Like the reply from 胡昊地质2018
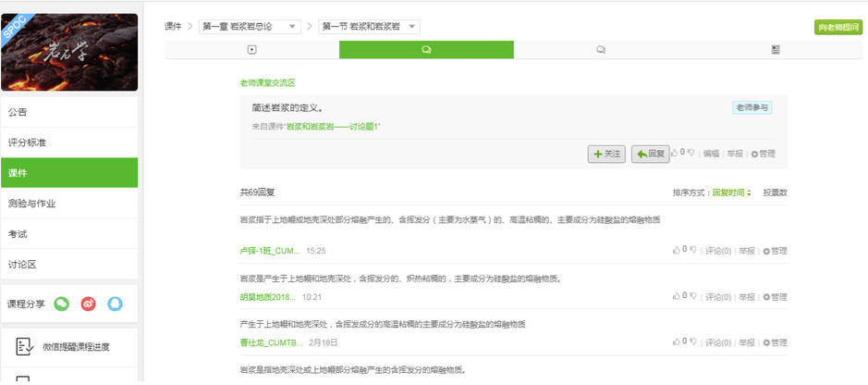The width and height of the screenshot is (868, 385). (x=675, y=297)
